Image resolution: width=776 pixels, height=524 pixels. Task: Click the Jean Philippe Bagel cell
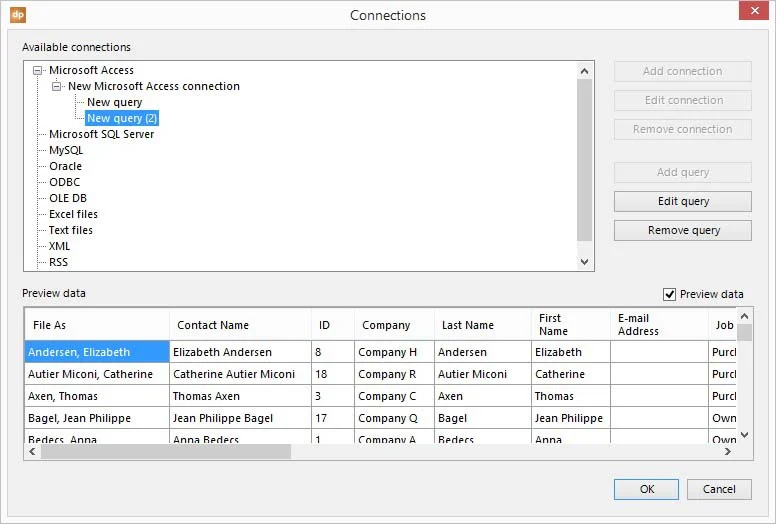241,418
